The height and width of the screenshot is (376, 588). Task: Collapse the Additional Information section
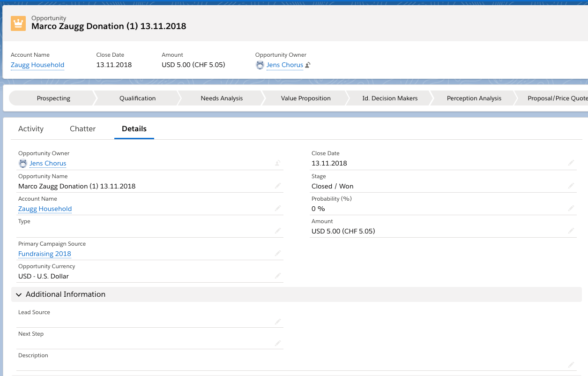(18, 294)
